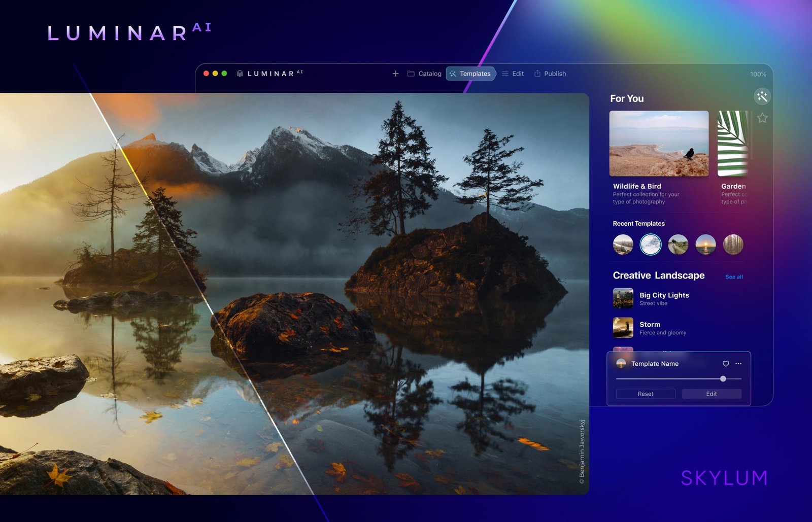This screenshot has height=522, width=812.
Task: Click the magic wand templates icon
Action: click(x=762, y=96)
